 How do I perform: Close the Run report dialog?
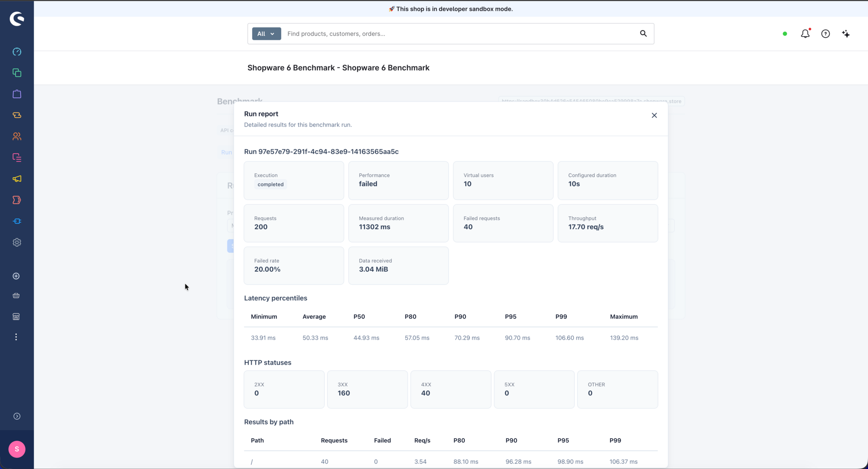[x=654, y=115]
